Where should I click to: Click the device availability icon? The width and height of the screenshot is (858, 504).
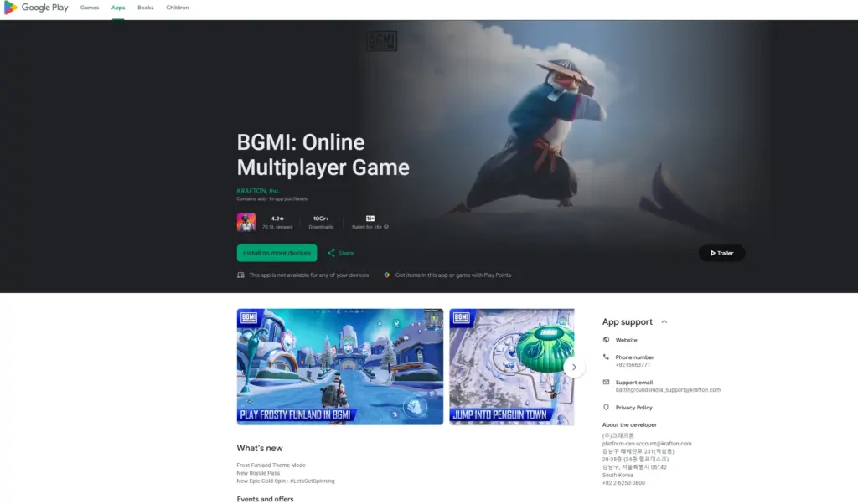click(x=240, y=275)
